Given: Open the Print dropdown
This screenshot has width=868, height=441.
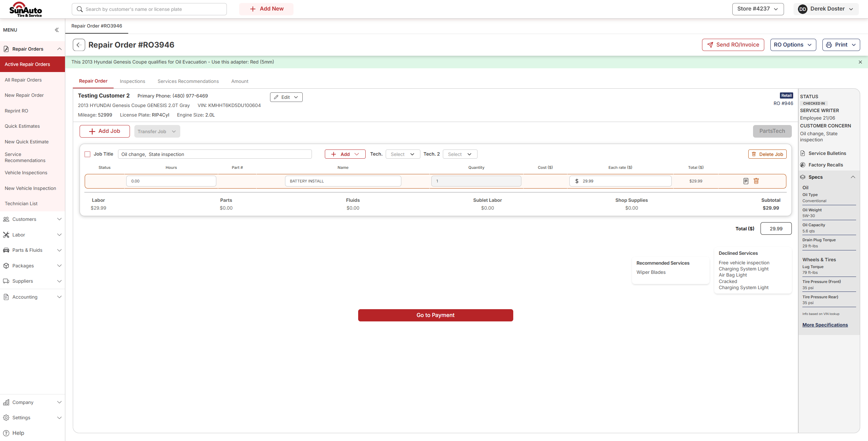Looking at the screenshot, I should pyautogui.click(x=841, y=45).
